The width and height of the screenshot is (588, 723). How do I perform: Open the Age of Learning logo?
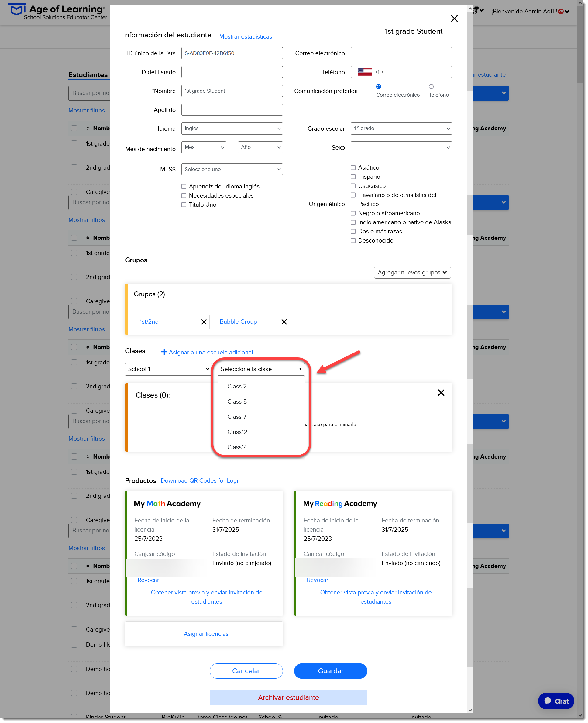[57, 12]
